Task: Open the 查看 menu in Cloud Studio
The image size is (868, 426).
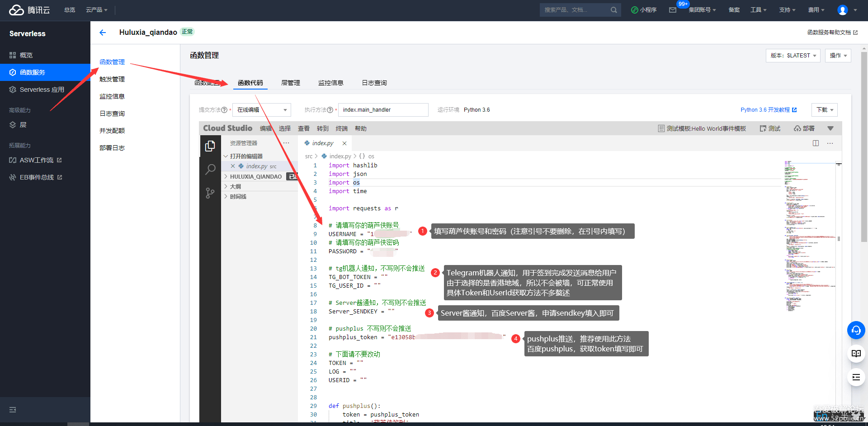Action: tap(304, 129)
